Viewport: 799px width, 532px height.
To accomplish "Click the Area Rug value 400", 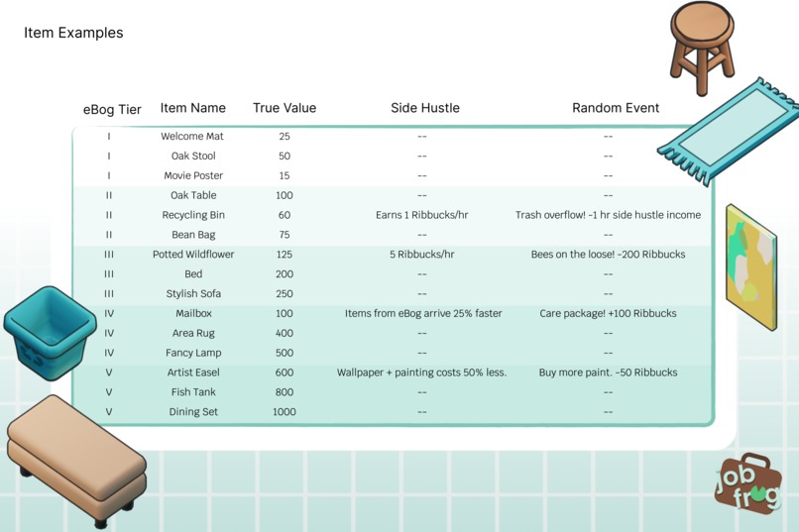I will 285,333.
